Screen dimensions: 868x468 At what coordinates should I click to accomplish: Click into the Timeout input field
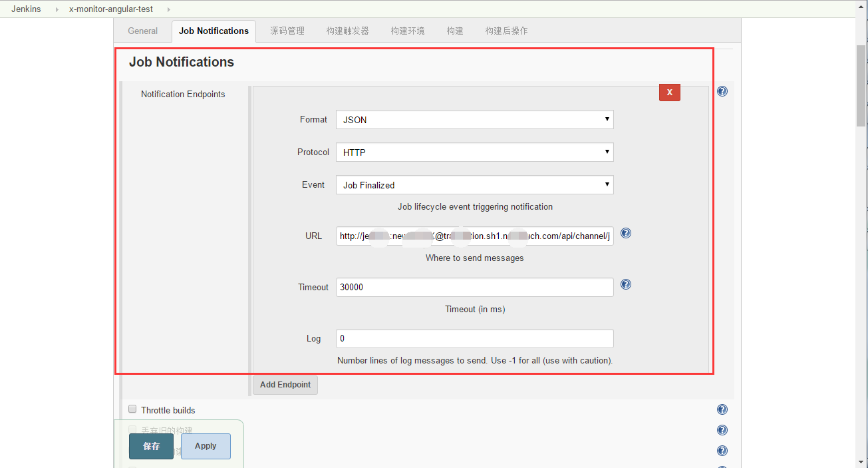(x=474, y=287)
